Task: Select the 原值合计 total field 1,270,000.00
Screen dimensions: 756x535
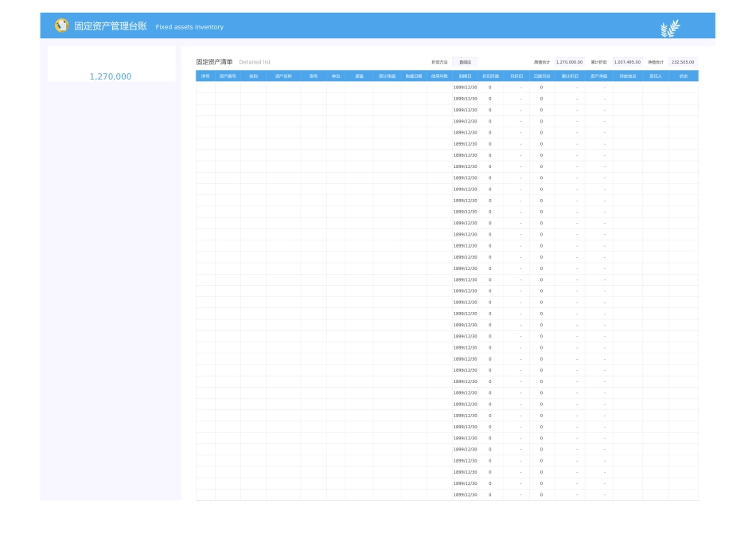Action: click(569, 61)
